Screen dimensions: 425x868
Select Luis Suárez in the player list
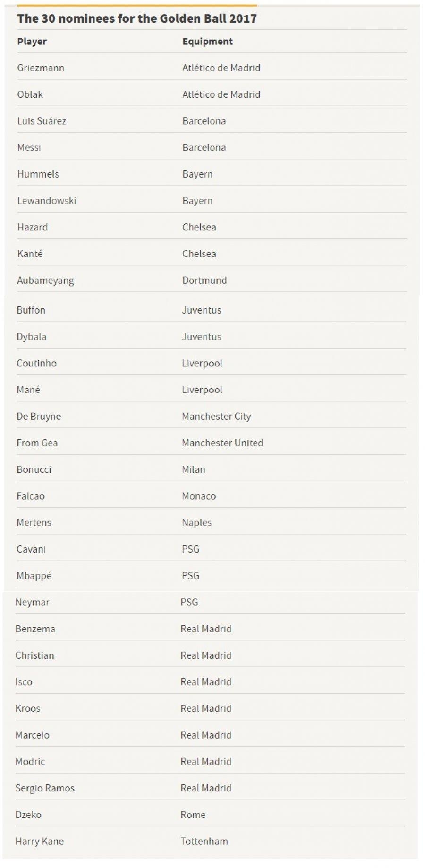click(x=42, y=121)
